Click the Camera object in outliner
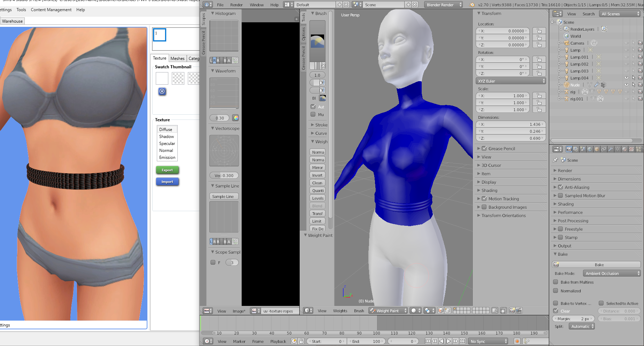The width and height of the screenshot is (644, 346). coord(577,43)
